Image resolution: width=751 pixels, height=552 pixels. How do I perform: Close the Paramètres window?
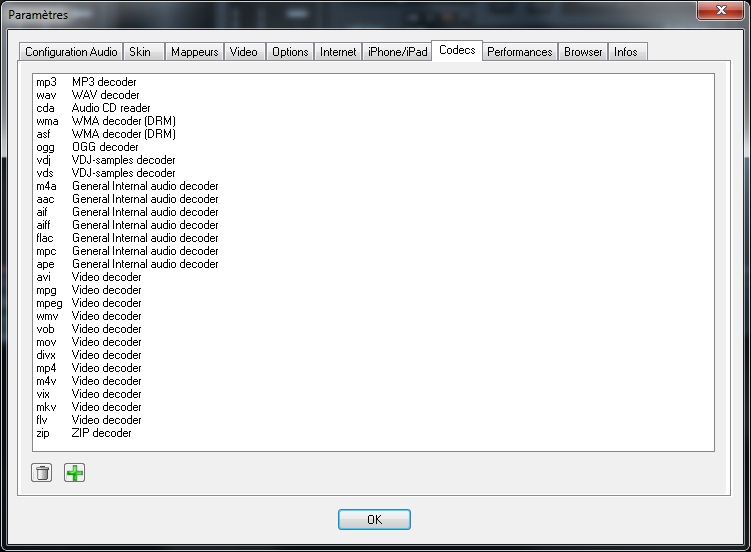(721, 10)
